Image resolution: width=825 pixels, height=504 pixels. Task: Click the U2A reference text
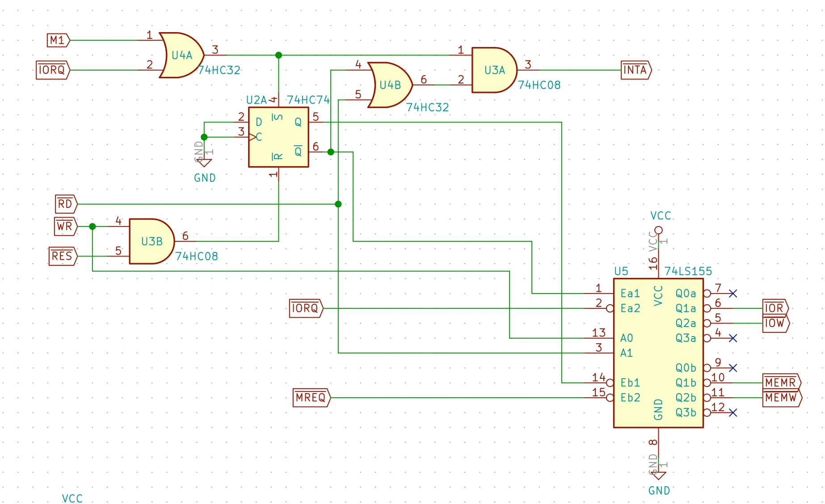pos(257,100)
